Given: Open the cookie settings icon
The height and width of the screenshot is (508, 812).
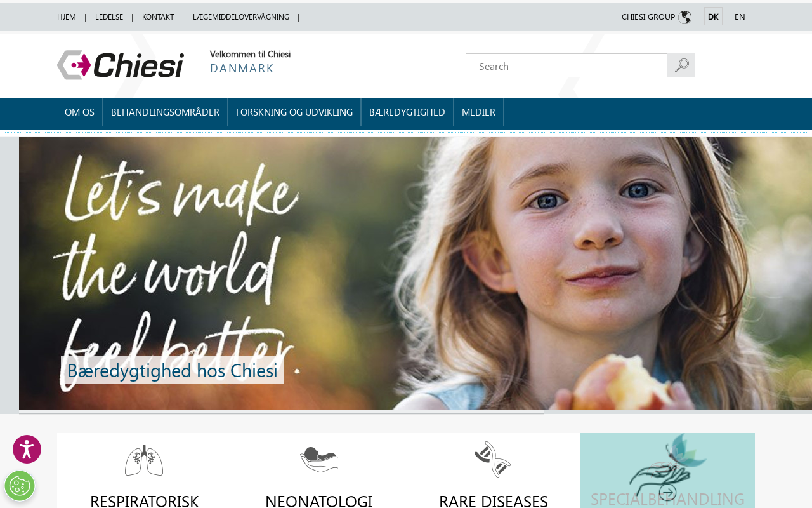Looking at the screenshot, I should point(20,486).
